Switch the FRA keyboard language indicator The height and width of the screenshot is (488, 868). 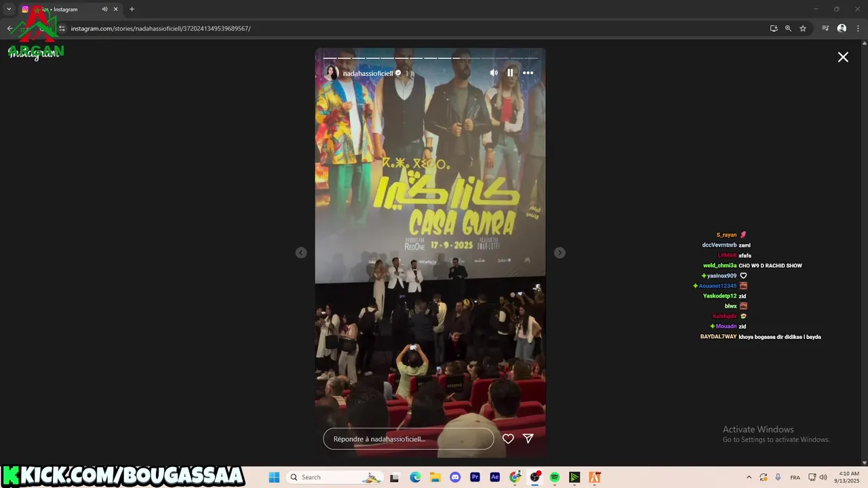click(795, 477)
